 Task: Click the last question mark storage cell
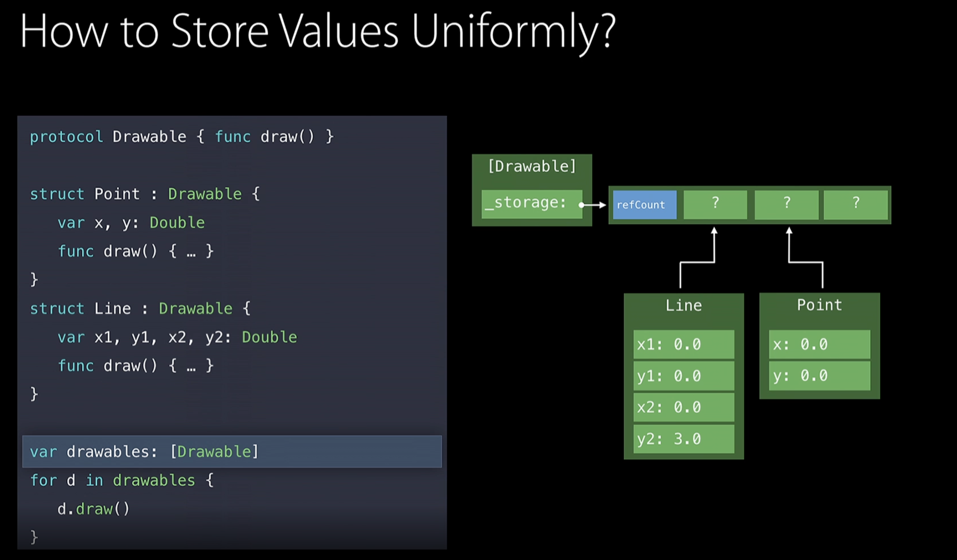point(856,205)
